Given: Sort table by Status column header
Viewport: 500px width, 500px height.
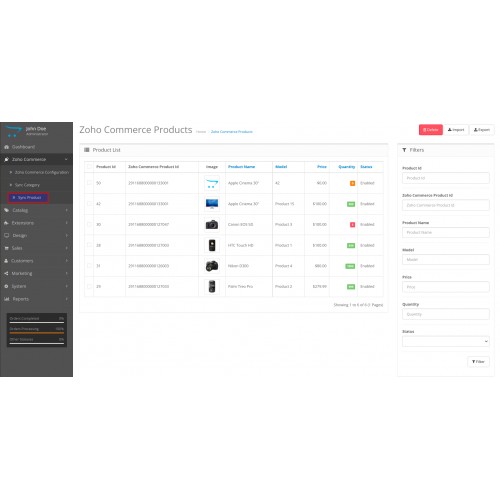Looking at the screenshot, I should coord(366,167).
